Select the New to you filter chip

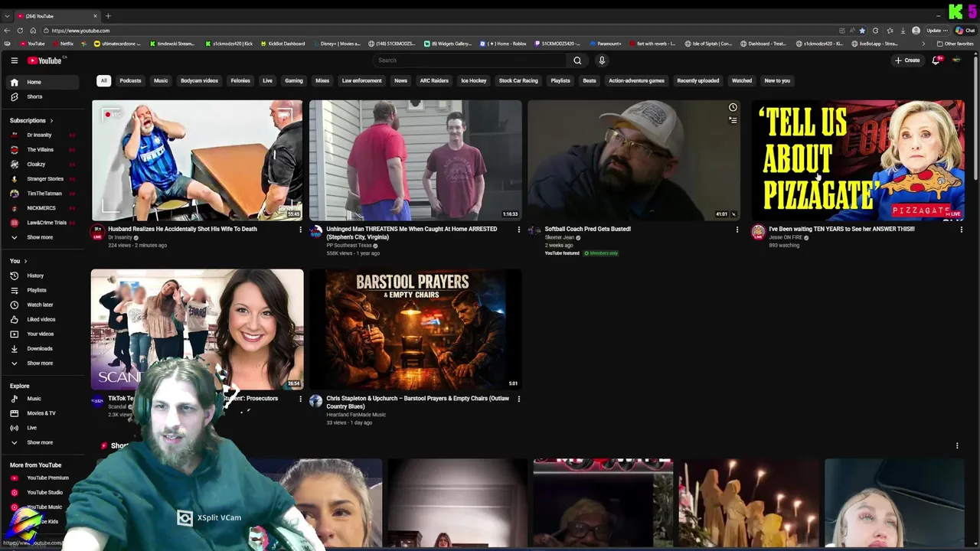pos(777,80)
